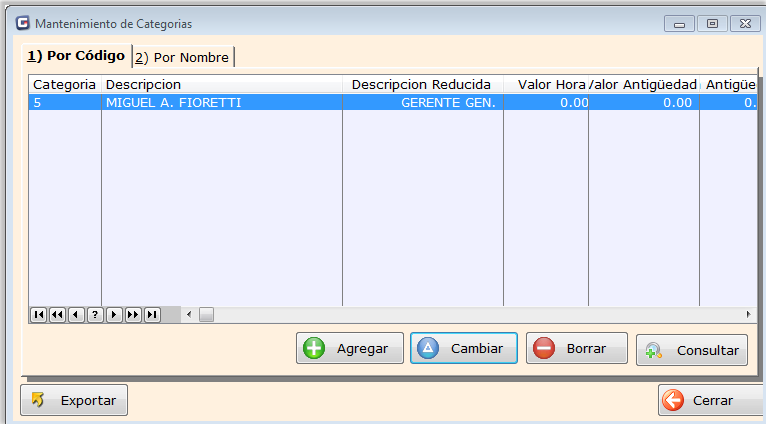Export the list with Exportar
The image size is (766, 424).
tap(74, 400)
